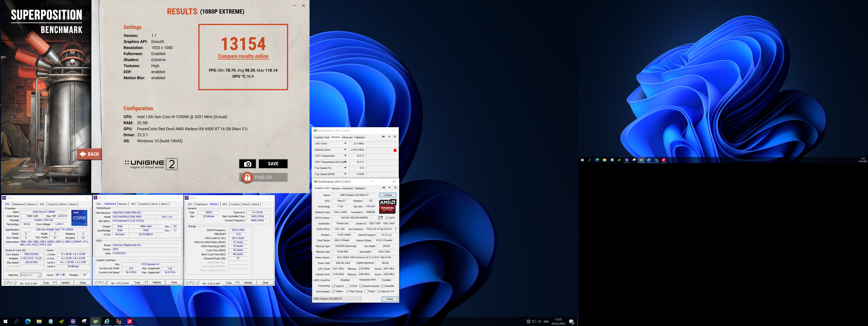Open File Explorer from main taskbar
The height and width of the screenshot is (326, 868).
coord(39,321)
